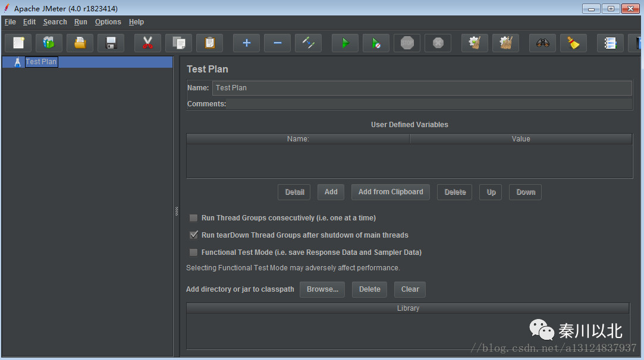Click the Clear All results icon
Image resolution: width=644 pixels, height=360 pixels.
[505, 43]
